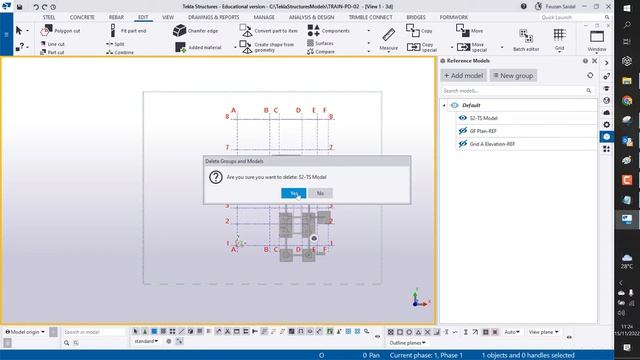Cancel deletion with the No button

tap(320, 193)
